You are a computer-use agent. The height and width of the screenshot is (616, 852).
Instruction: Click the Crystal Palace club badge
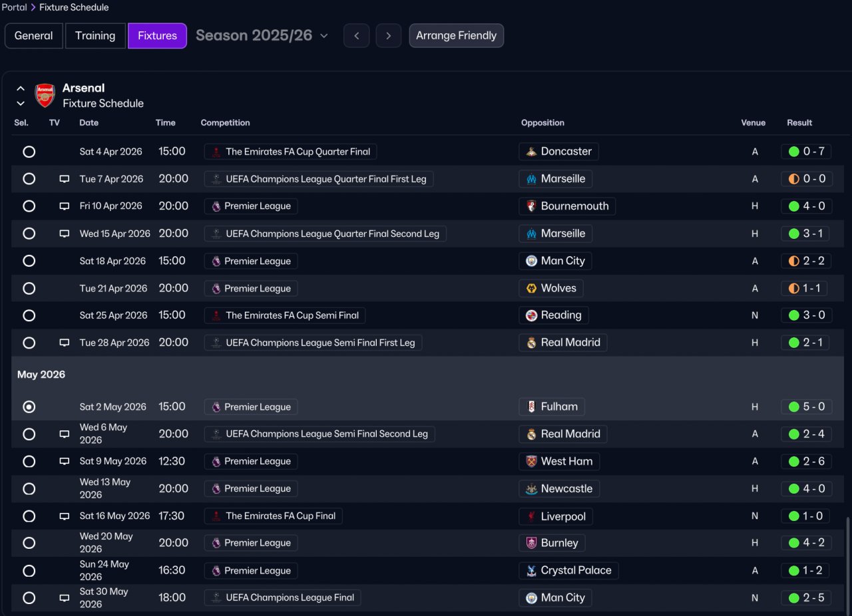coord(531,570)
